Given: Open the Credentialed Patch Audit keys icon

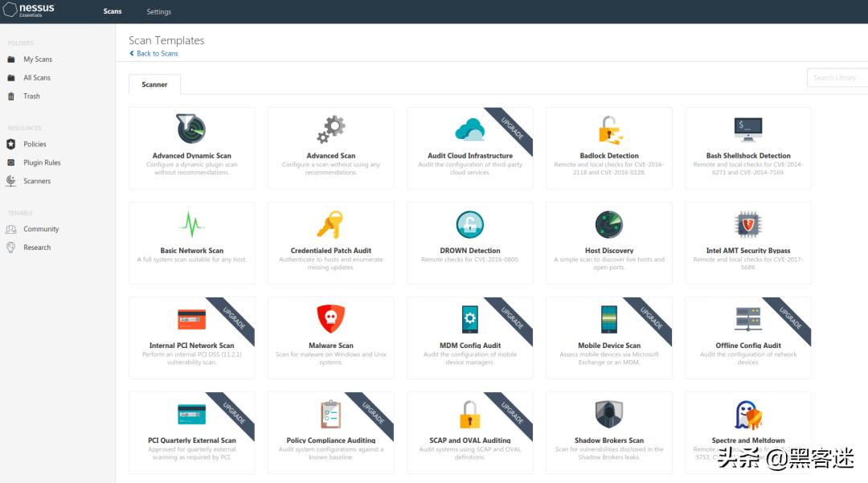Looking at the screenshot, I should [330, 224].
